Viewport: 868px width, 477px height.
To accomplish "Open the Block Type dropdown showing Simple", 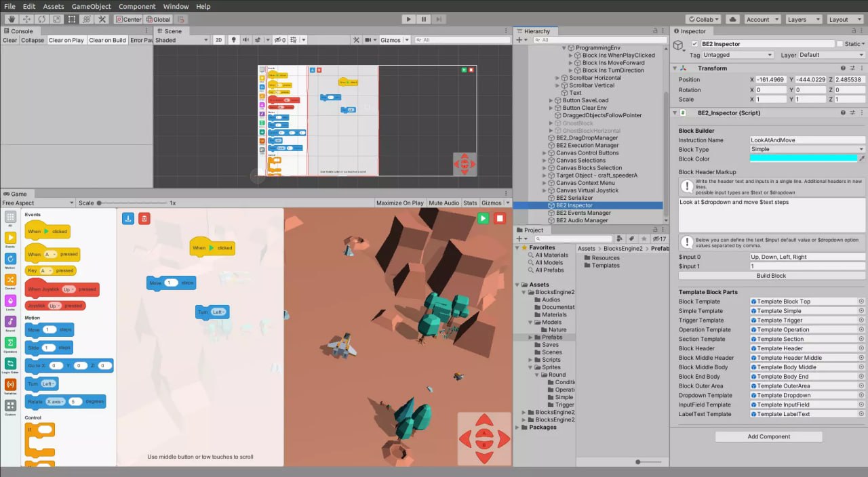I will coord(807,149).
